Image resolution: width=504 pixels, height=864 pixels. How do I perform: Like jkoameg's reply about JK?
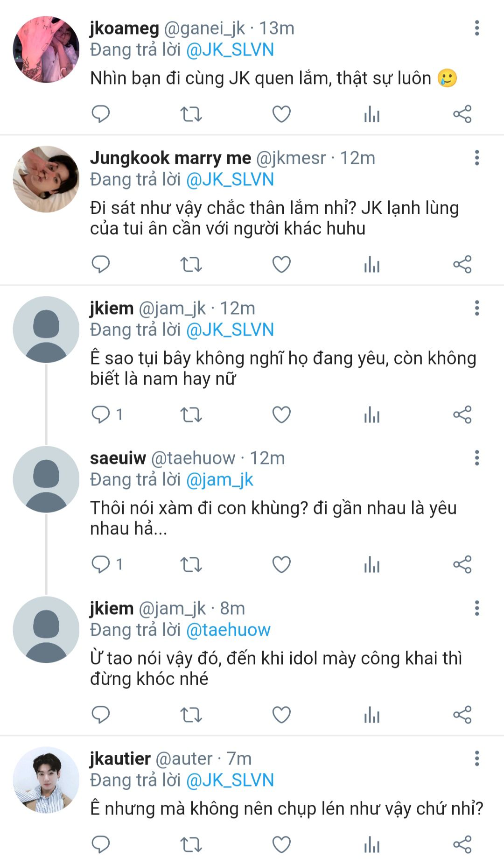pos(281,114)
